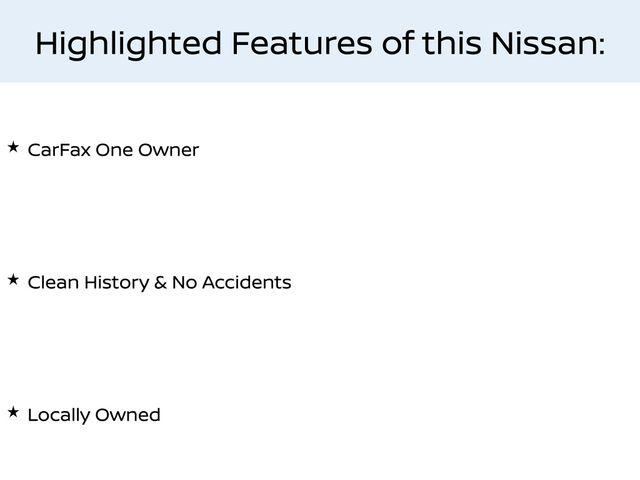Click the word 'of' in the heading
640x480 pixels.
click(x=398, y=43)
